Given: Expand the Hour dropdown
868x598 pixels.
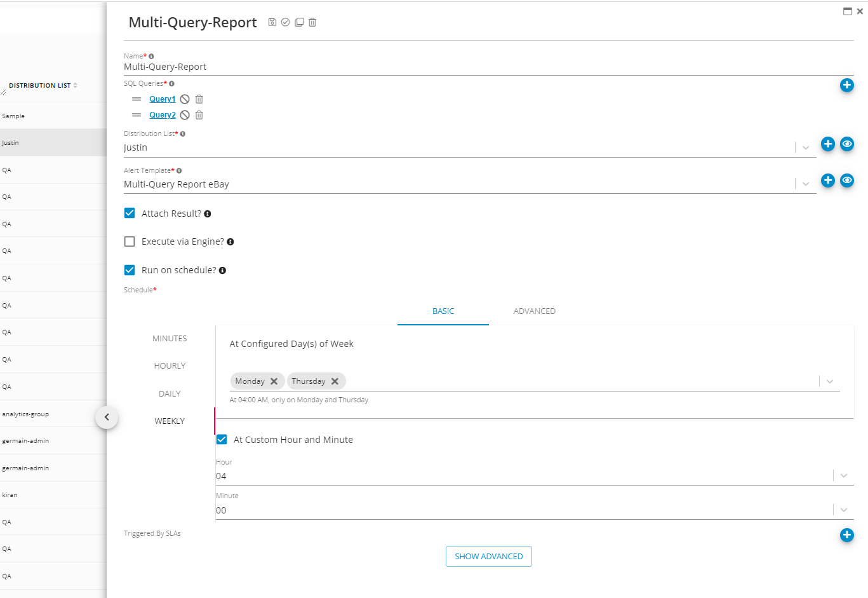Looking at the screenshot, I should click(x=843, y=475).
